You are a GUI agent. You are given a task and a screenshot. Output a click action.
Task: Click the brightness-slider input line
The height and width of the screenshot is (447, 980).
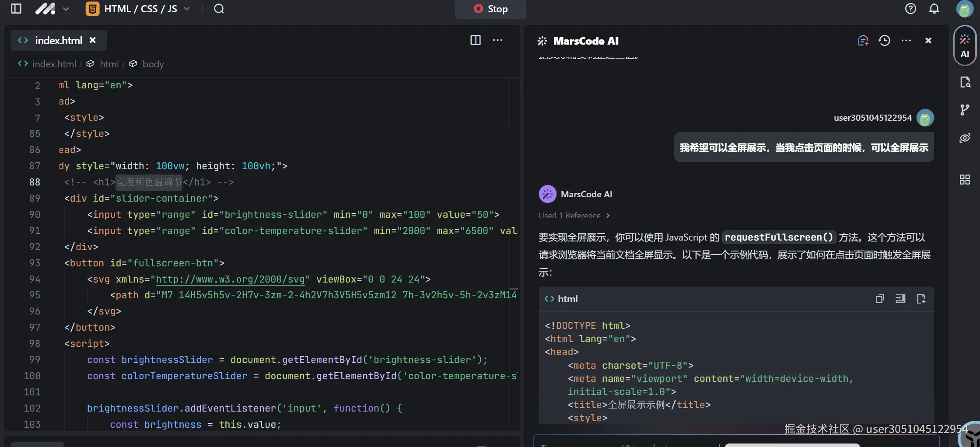click(293, 215)
